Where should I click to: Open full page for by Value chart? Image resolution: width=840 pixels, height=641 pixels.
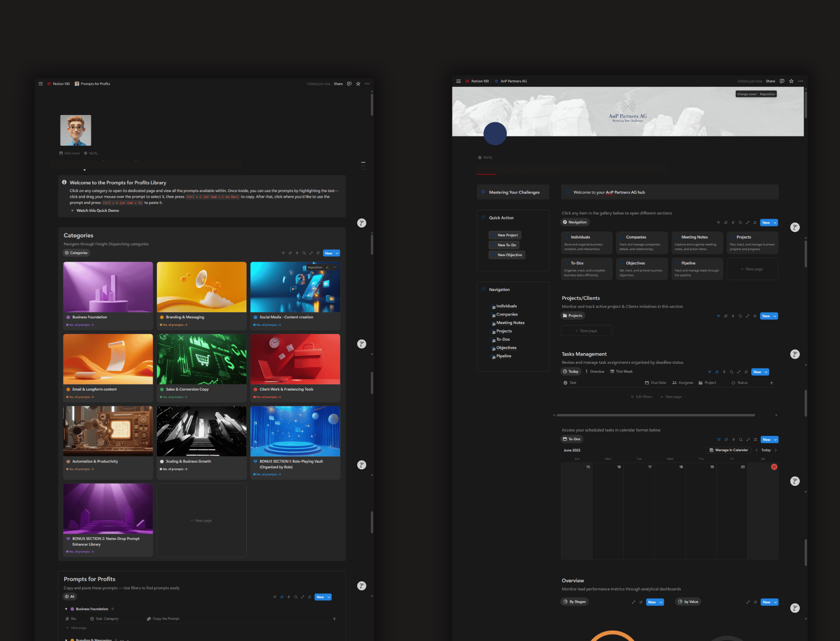748,602
